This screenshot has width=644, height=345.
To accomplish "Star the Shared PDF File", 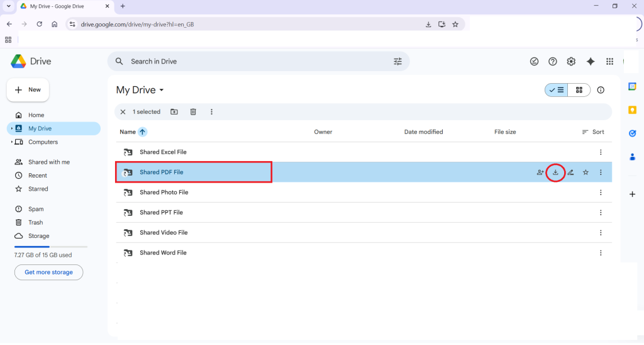I will [x=586, y=172].
